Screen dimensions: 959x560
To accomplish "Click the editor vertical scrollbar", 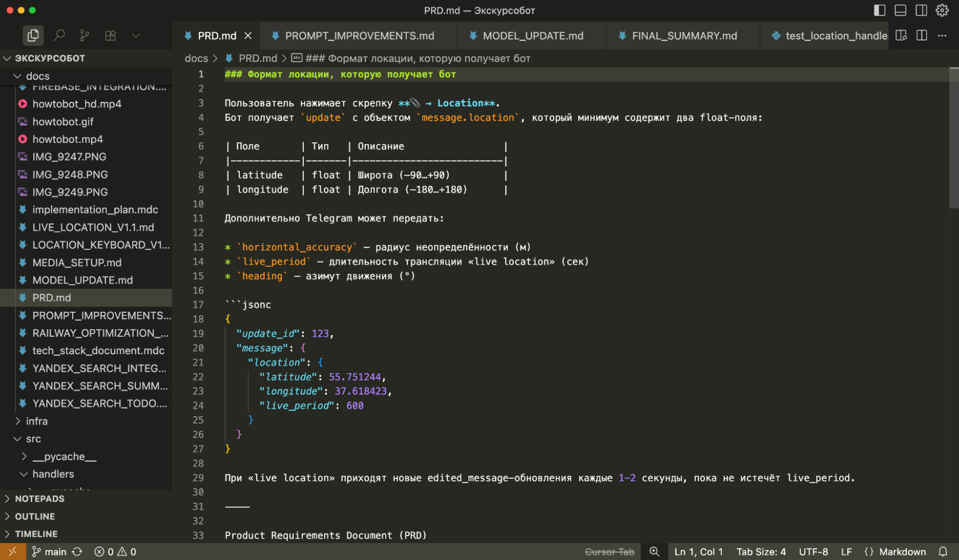I will click(953, 138).
